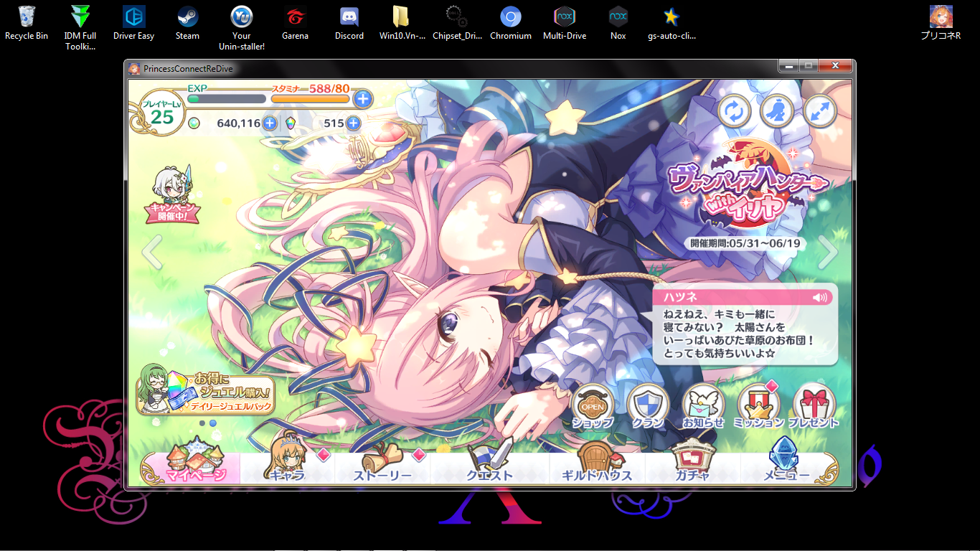Open the ストーリー story tab
The image size is (980, 551).
[x=382, y=461]
